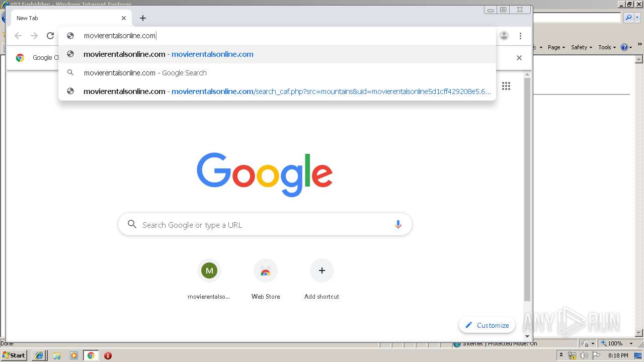644x362 pixels.
Task: Launch the media player taskbar icon
Action: pyautogui.click(x=74, y=355)
